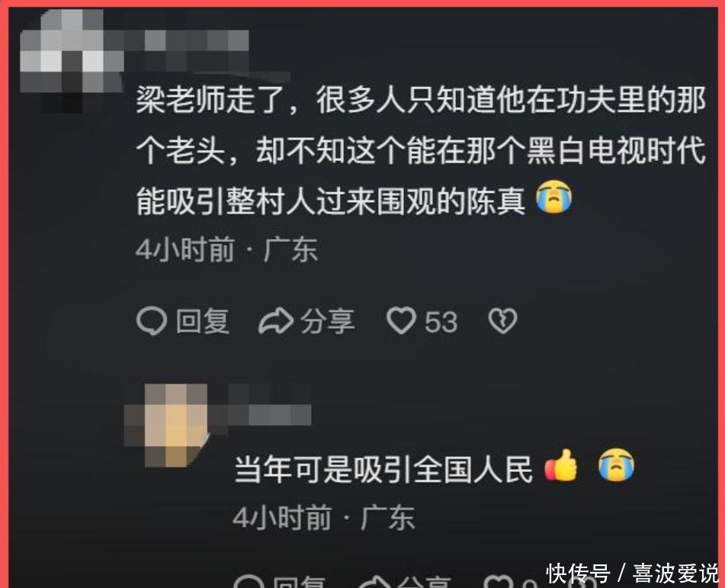The height and width of the screenshot is (588, 725).
Task: Like the first comment via heart icon
Action: (401, 321)
